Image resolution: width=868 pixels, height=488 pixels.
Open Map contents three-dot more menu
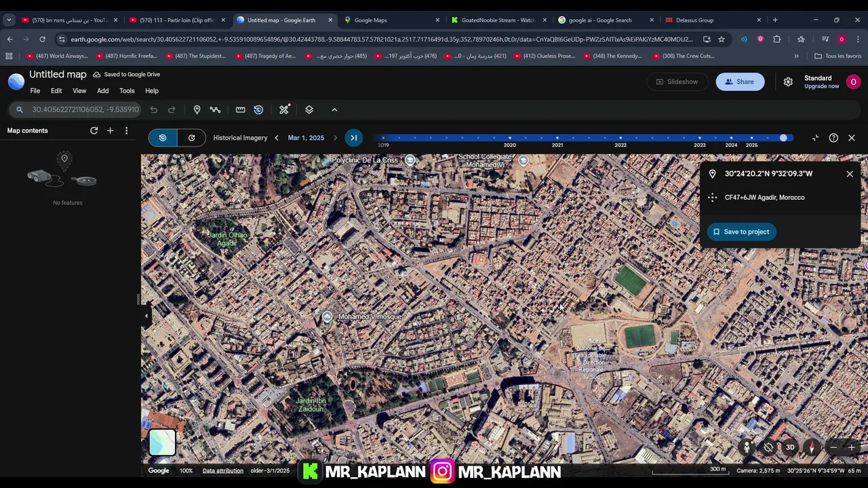pos(126,131)
